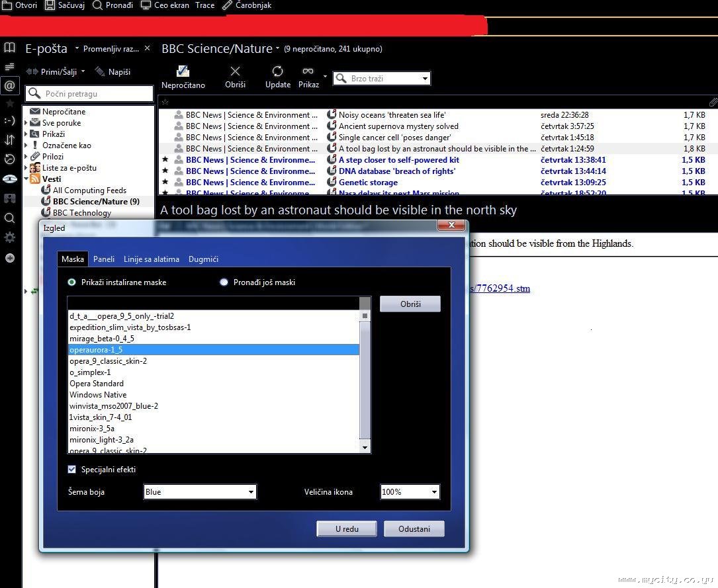Switch to the Linije sa alatima tab
Viewport: 718px width, 588px height.
[152, 259]
